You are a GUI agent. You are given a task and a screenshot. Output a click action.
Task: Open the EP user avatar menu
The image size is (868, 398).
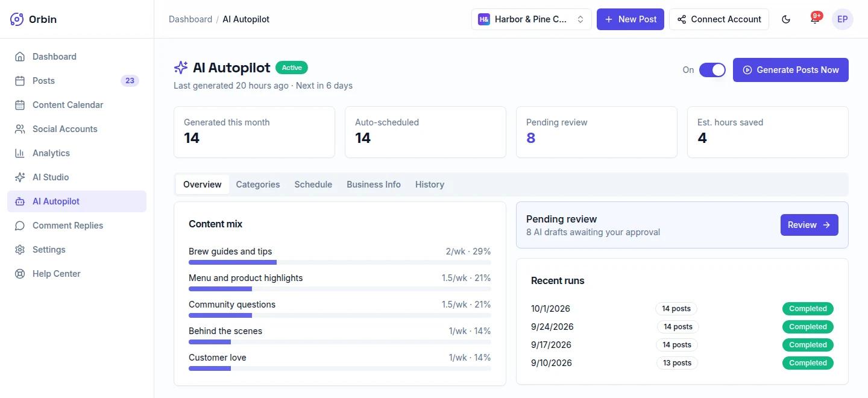tap(843, 19)
